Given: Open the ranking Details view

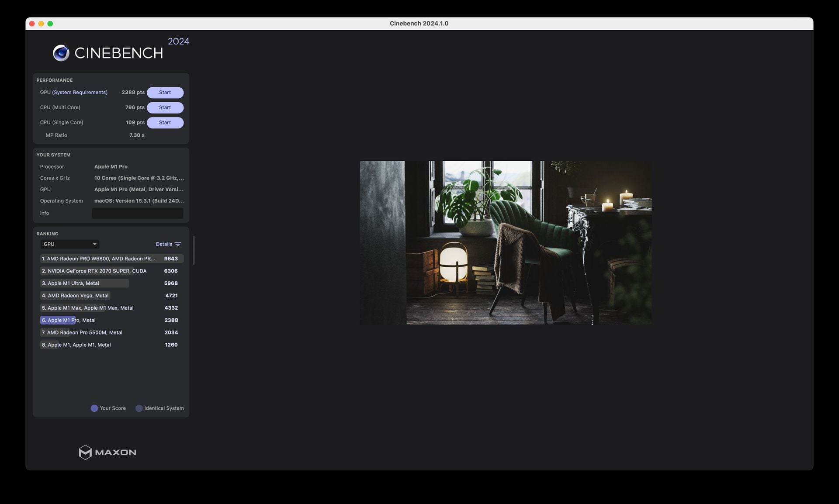Looking at the screenshot, I should [x=164, y=244].
